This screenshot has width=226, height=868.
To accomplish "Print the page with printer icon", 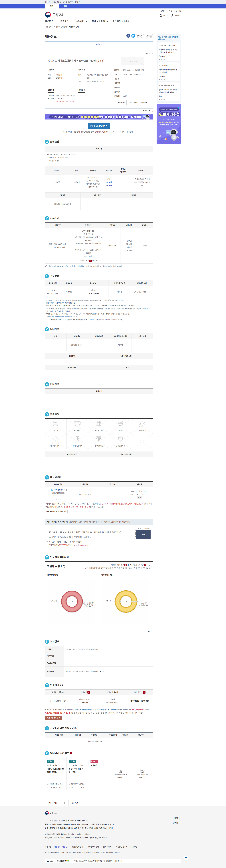I will pyautogui.click(x=151, y=36).
